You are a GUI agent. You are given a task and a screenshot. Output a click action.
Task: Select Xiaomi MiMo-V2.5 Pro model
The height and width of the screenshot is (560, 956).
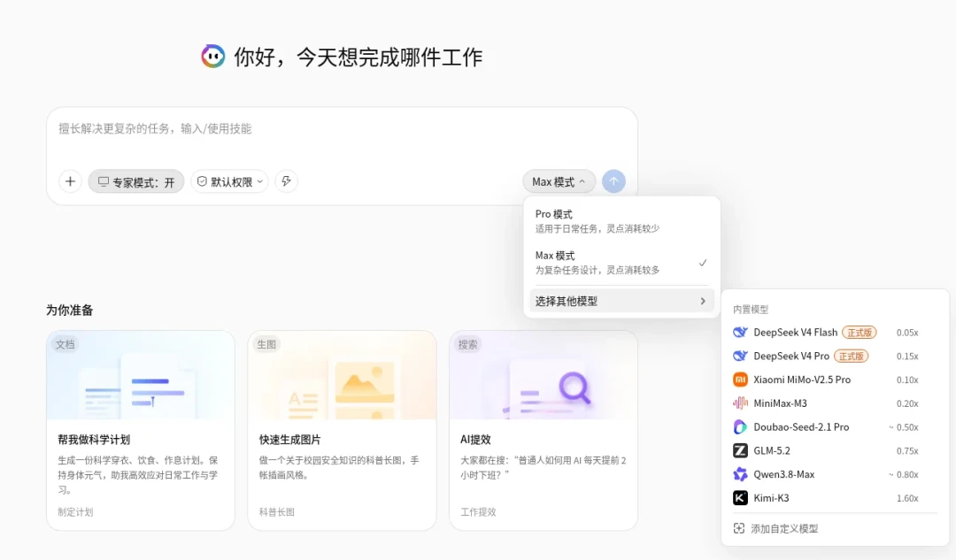[x=834, y=380]
